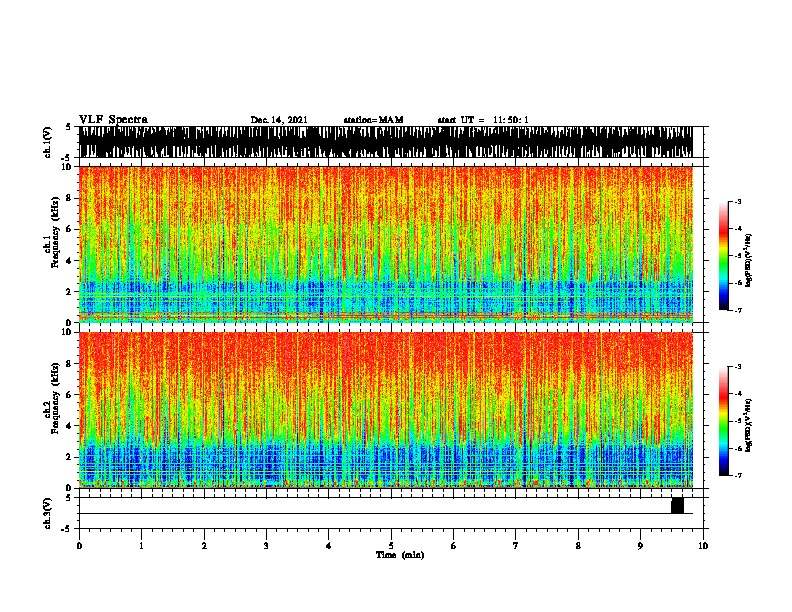
Task: Click the "-3" label on ch.1 color bar
Action: (x=738, y=201)
